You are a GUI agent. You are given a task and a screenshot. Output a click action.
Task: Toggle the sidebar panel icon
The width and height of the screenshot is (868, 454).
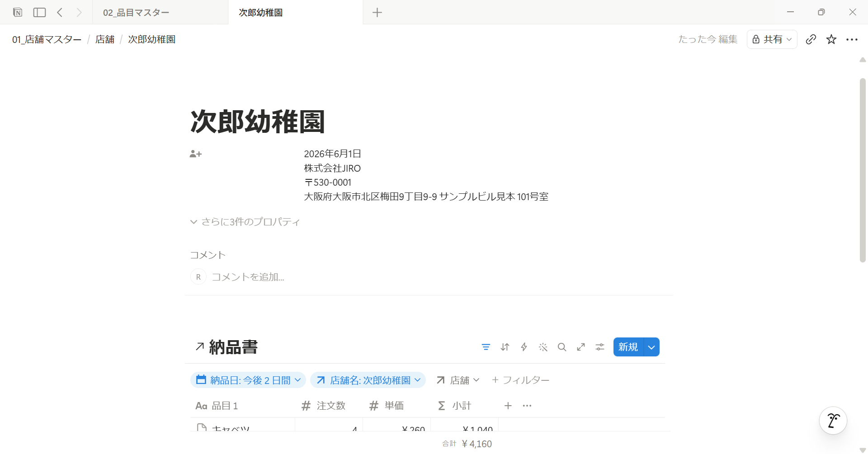[40, 12]
